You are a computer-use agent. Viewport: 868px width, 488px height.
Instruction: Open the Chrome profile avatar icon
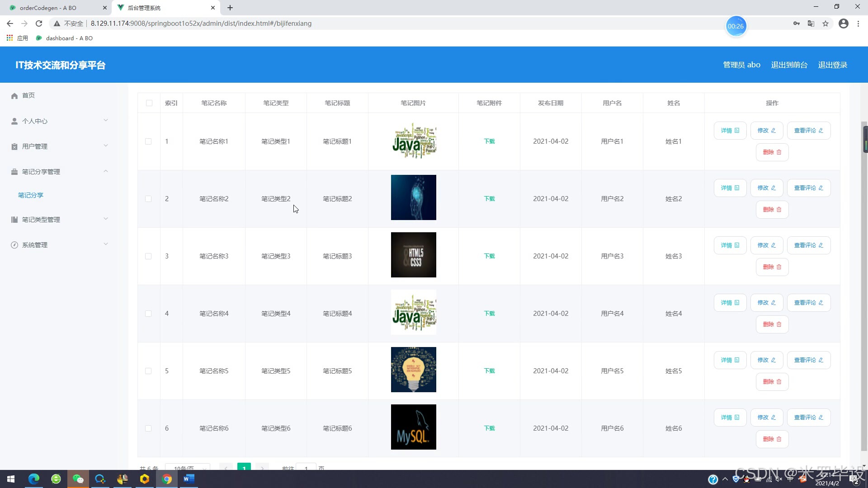(844, 23)
